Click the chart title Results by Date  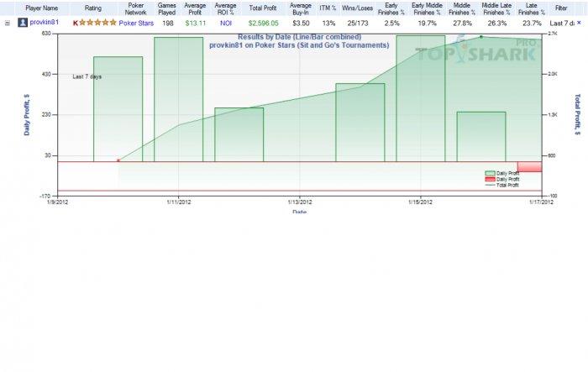[x=299, y=37]
